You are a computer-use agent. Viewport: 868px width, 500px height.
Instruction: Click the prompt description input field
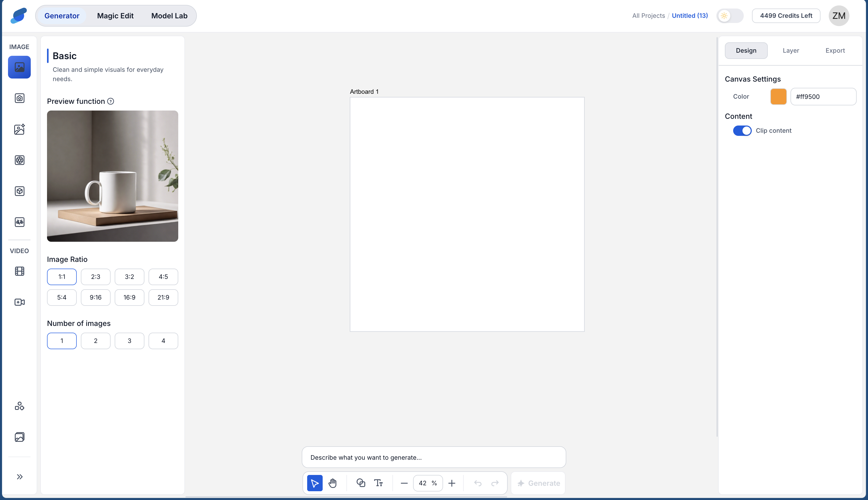click(x=434, y=457)
